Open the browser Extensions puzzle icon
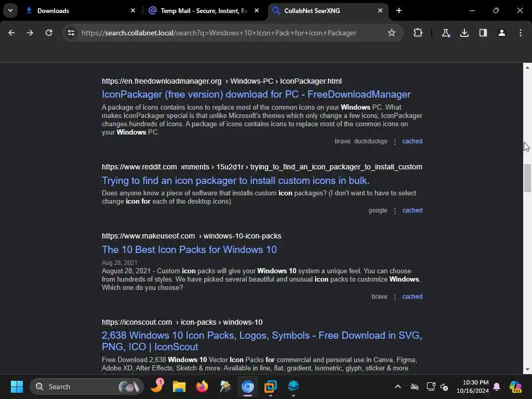The height and width of the screenshot is (399, 532). click(x=418, y=33)
